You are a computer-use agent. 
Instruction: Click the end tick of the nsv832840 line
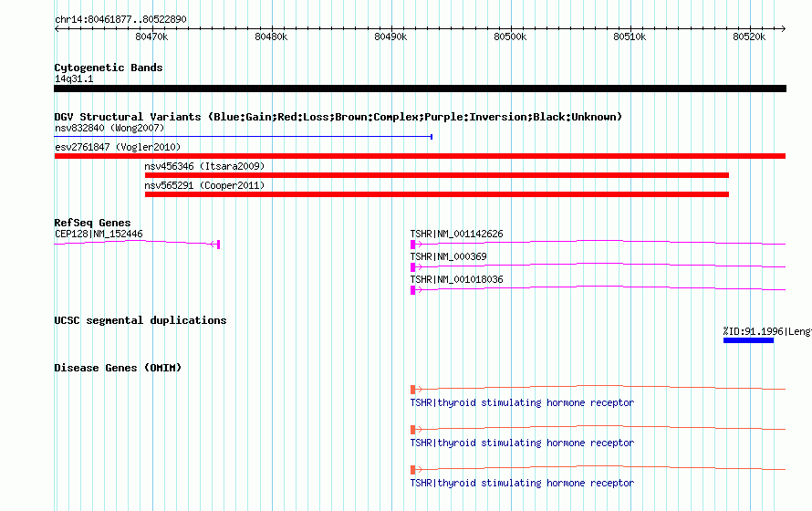point(432,137)
